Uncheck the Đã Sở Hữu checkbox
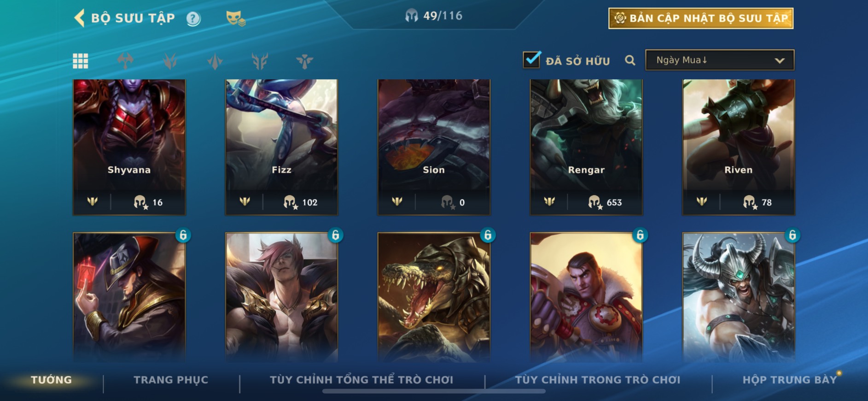Viewport: 868px width, 401px height. coord(532,59)
